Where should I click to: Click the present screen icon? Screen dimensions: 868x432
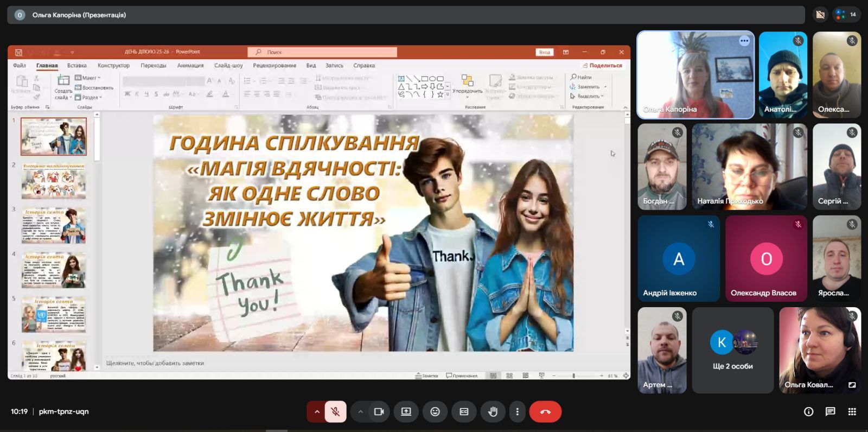(406, 412)
